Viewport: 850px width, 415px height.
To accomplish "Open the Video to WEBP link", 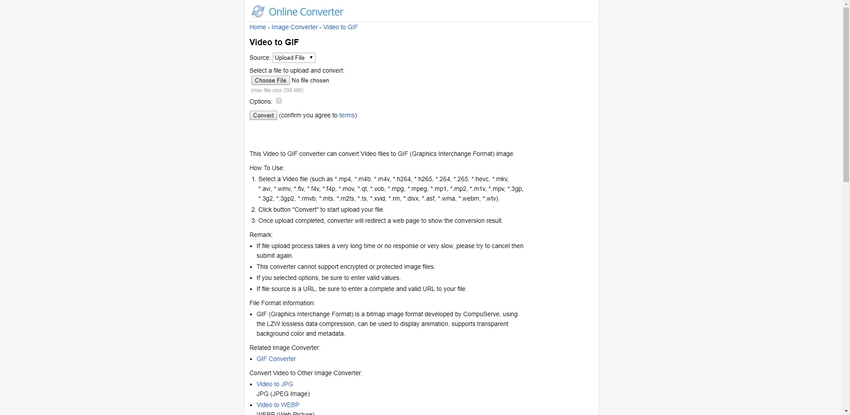I will 278,405.
